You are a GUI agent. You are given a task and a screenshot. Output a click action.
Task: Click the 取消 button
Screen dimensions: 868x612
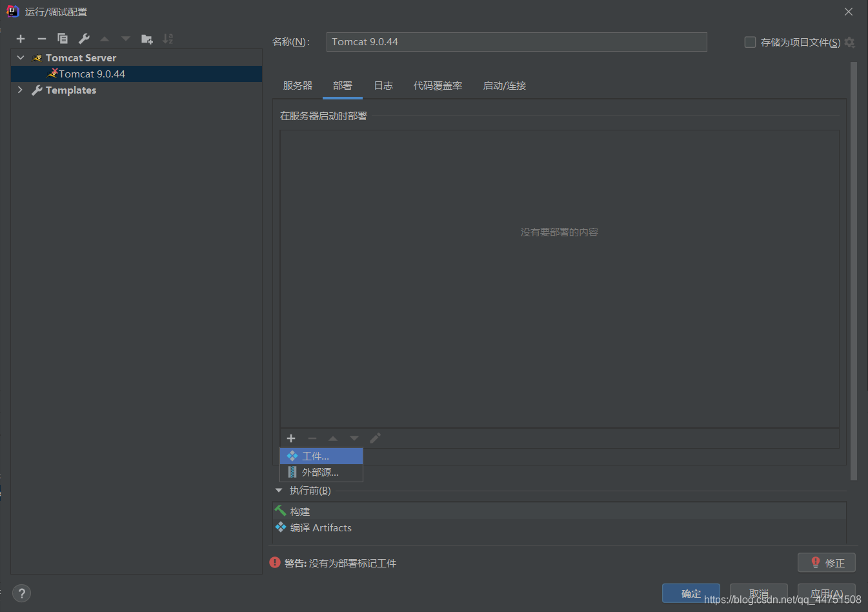tap(759, 593)
